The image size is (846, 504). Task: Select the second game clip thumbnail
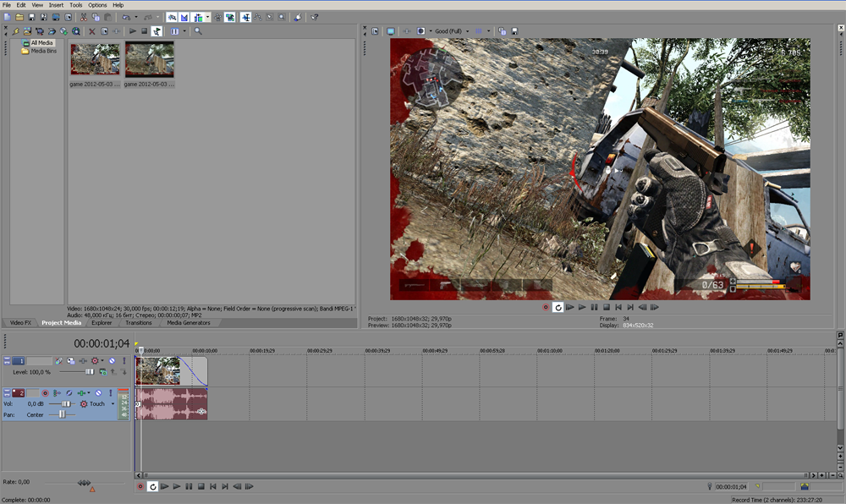click(x=150, y=60)
